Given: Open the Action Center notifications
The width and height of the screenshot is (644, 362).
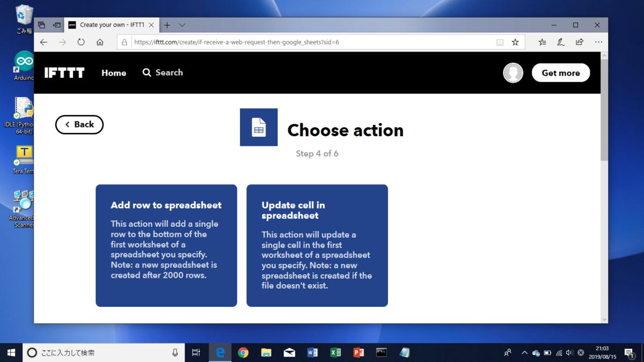Looking at the screenshot, I should point(631,353).
